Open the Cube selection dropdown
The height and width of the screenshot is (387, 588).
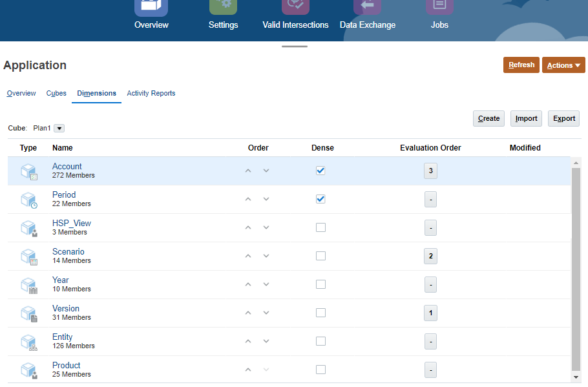click(59, 128)
